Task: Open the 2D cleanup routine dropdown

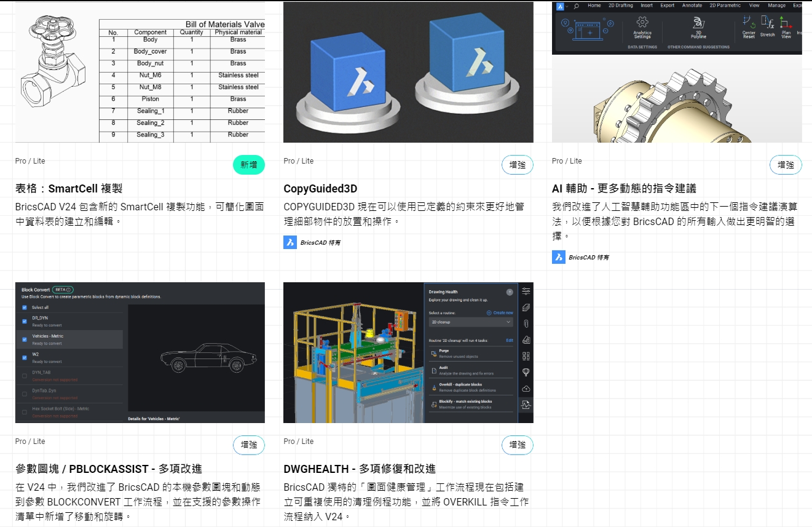Action: tap(470, 322)
